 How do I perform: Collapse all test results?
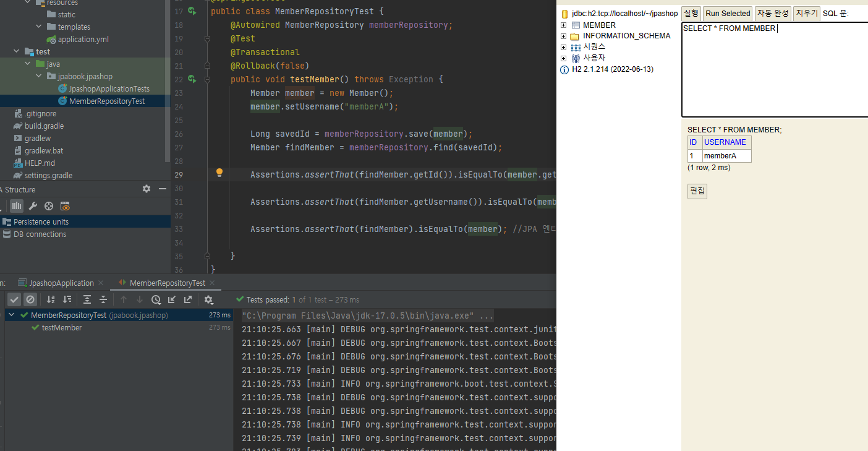pos(103,299)
